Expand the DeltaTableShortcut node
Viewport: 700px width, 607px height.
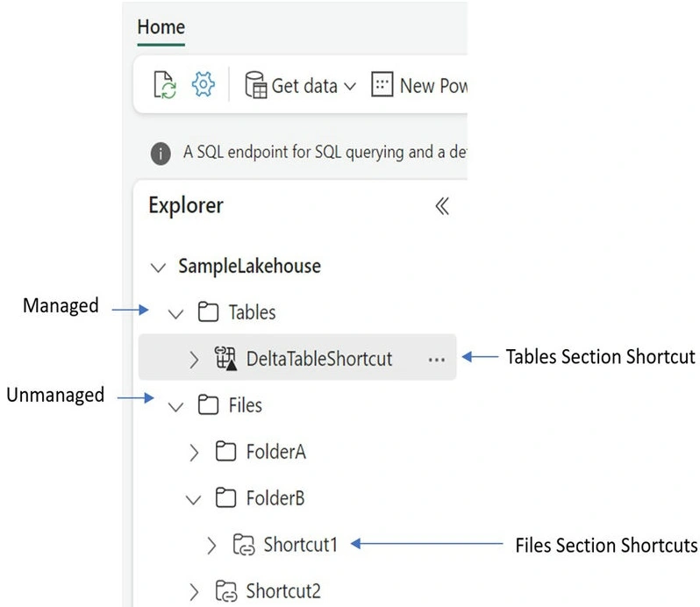(x=194, y=360)
